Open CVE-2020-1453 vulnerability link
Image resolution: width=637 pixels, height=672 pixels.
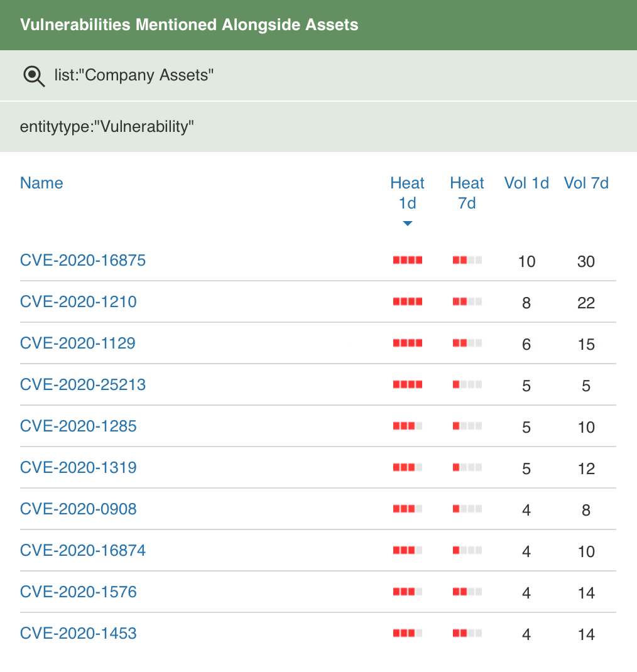79,633
